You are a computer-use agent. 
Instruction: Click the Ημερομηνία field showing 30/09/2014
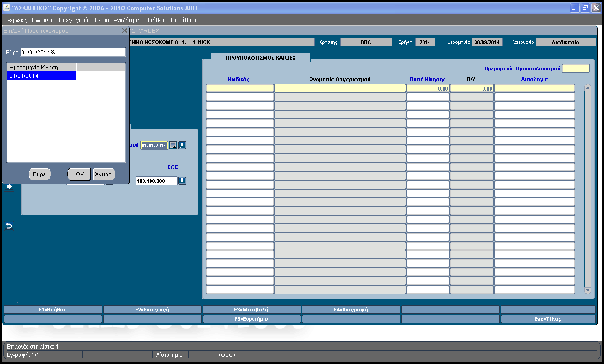pyautogui.click(x=487, y=42)
